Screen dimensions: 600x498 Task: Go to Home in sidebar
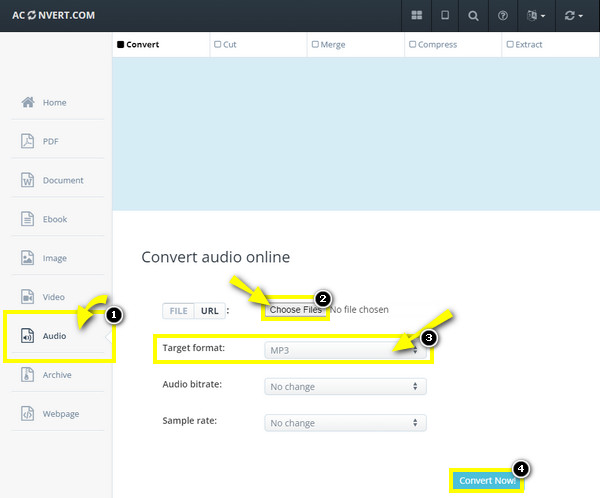[55, 103]
